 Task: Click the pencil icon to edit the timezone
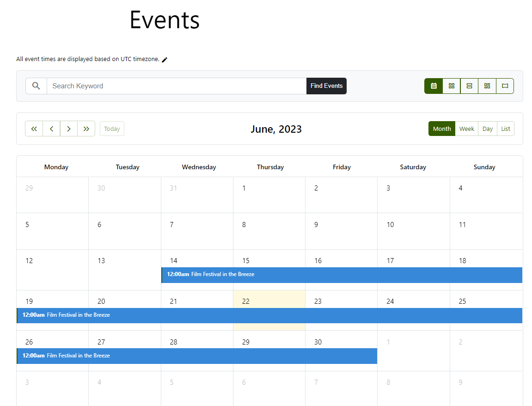click(165, 59)
